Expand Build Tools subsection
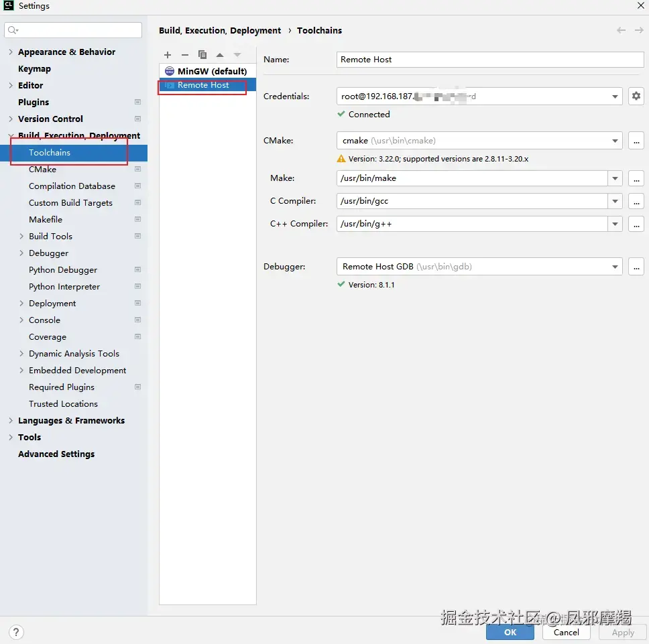 click(x=21, y=237)
